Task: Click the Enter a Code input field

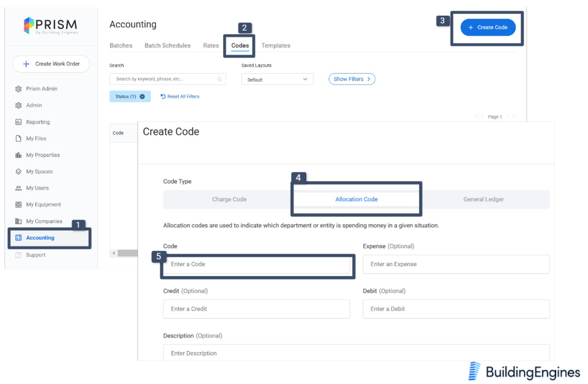Action: pyautogui.click(x=257, y=264)
